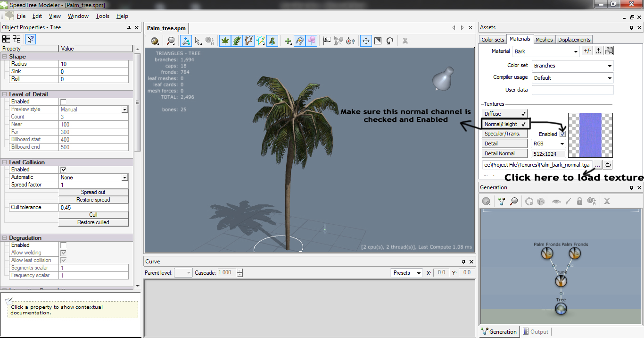Open the Tools menu
Image resolution: width=644 pixels, height=338 pixels.
tap(102, 16)
